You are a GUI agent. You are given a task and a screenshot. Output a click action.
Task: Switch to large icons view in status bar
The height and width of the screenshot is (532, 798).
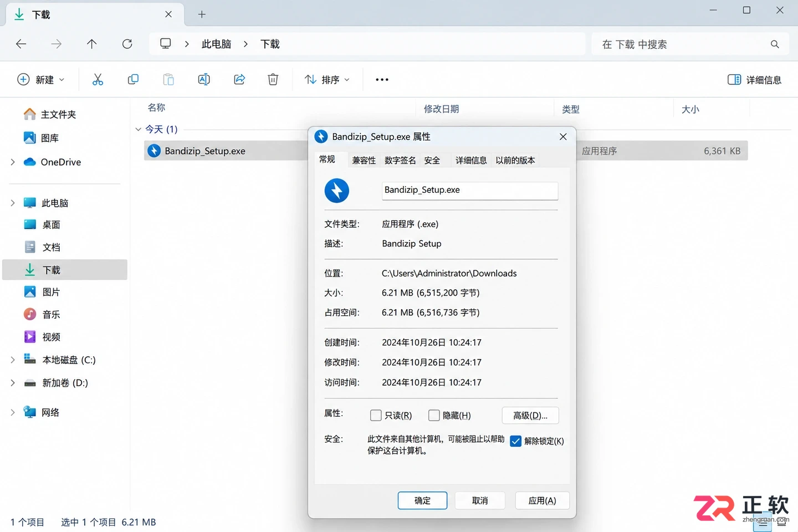tap(781, 522)
